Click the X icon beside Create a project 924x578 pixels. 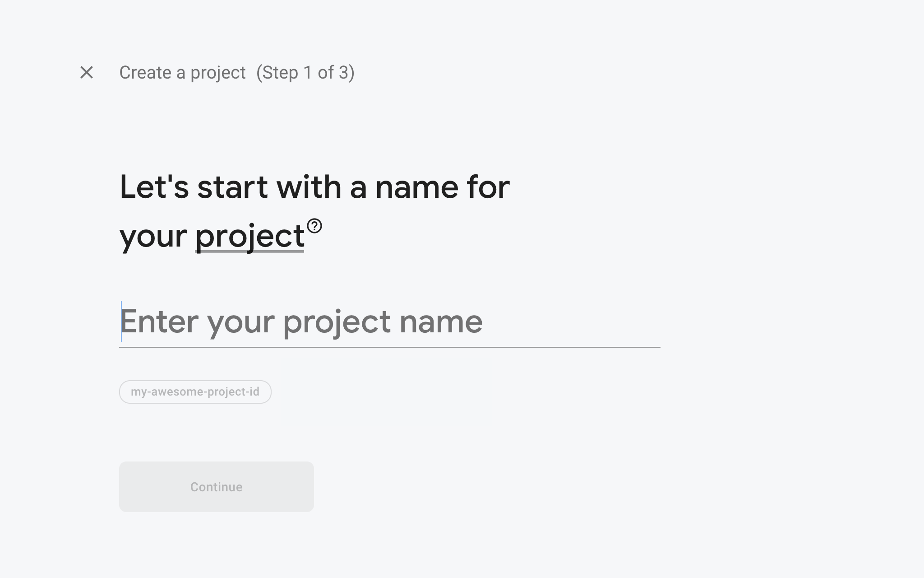click(x=87, y=72)
